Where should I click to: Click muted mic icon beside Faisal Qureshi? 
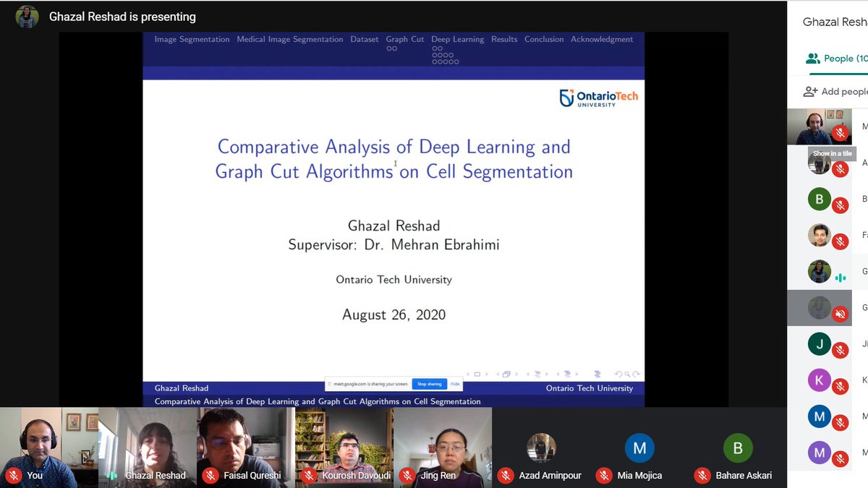210,475
